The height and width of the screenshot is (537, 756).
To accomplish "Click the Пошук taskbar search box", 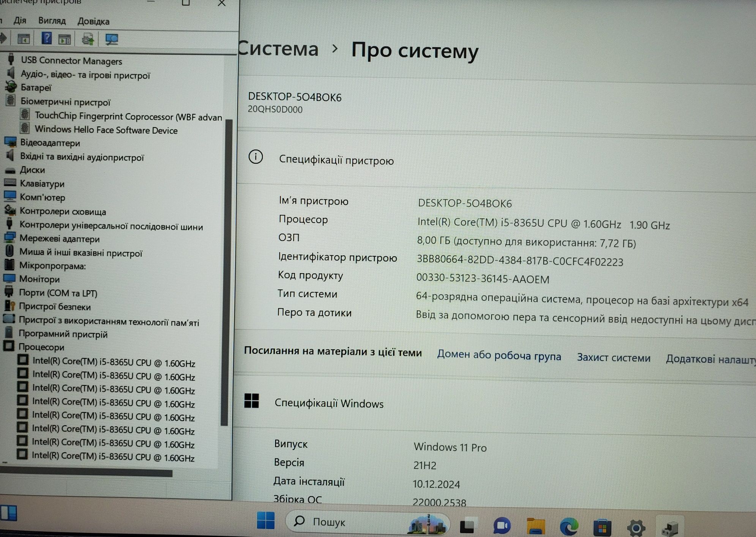I will click(x=368, y=523).
